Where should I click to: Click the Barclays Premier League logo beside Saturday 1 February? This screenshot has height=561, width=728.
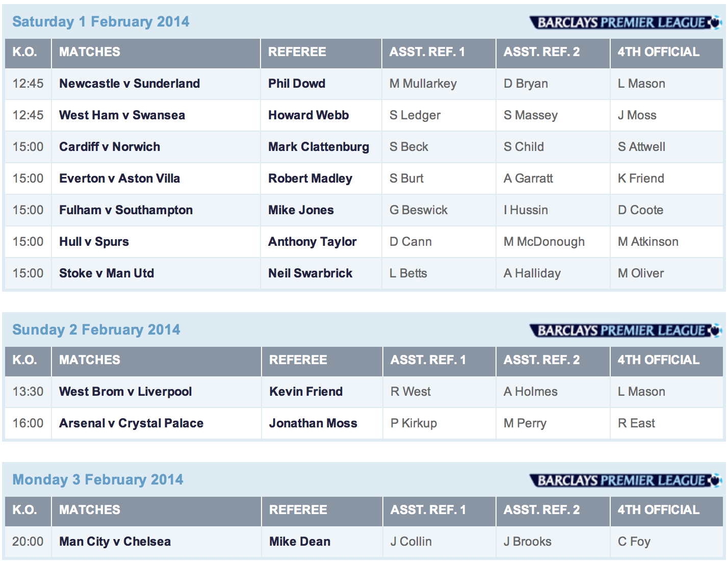click(625, 22)
